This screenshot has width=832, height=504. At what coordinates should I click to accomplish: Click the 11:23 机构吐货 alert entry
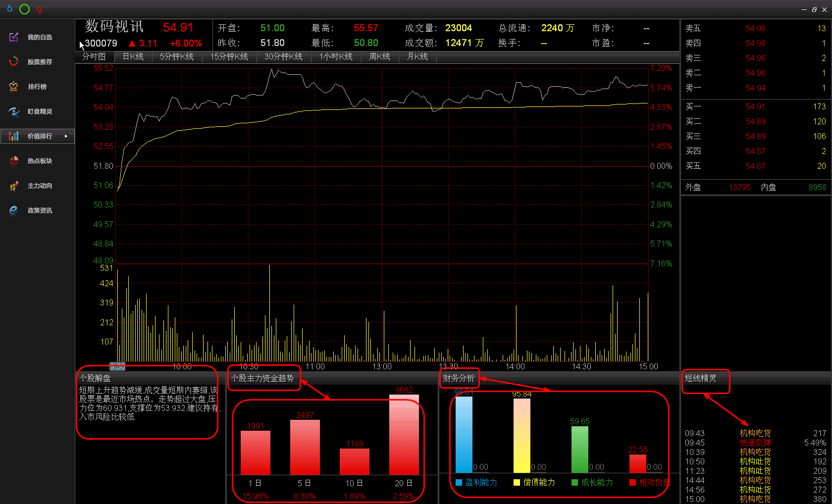point(756,471)
